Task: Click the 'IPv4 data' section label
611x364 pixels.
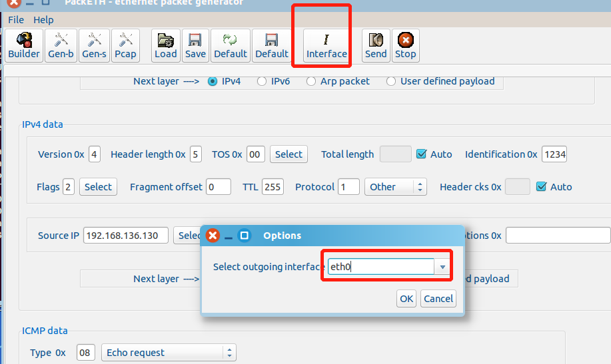Action: 43,124
